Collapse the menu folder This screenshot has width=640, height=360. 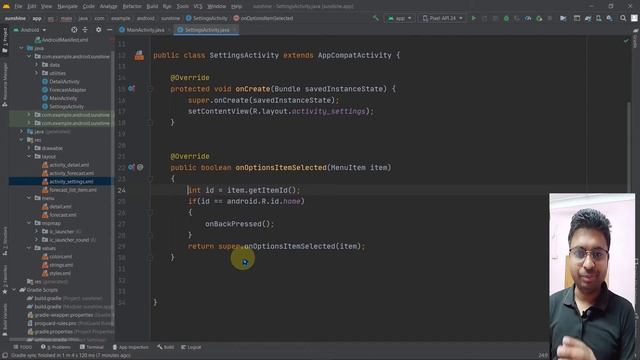(x=29, y=198)
